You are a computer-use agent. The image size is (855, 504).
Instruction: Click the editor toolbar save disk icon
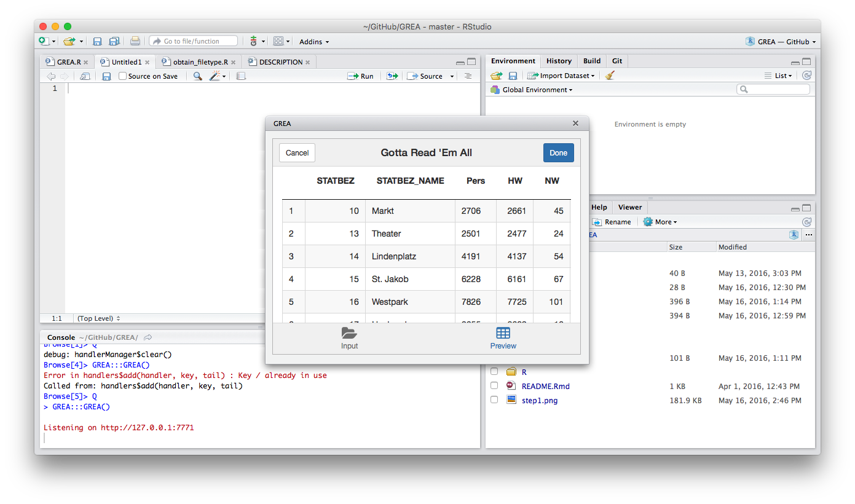(106, 76)
